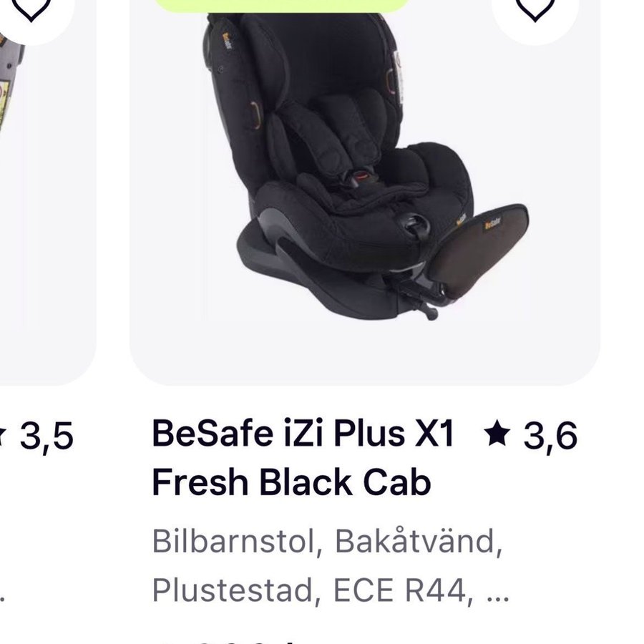Click the 'Bilbarnstol, Bakåtvänd,' description line

327,542
